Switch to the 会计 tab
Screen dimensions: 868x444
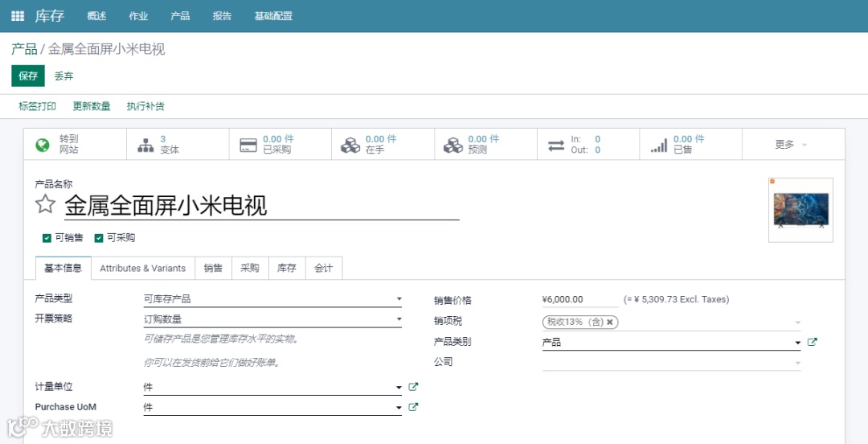(324, 269)
